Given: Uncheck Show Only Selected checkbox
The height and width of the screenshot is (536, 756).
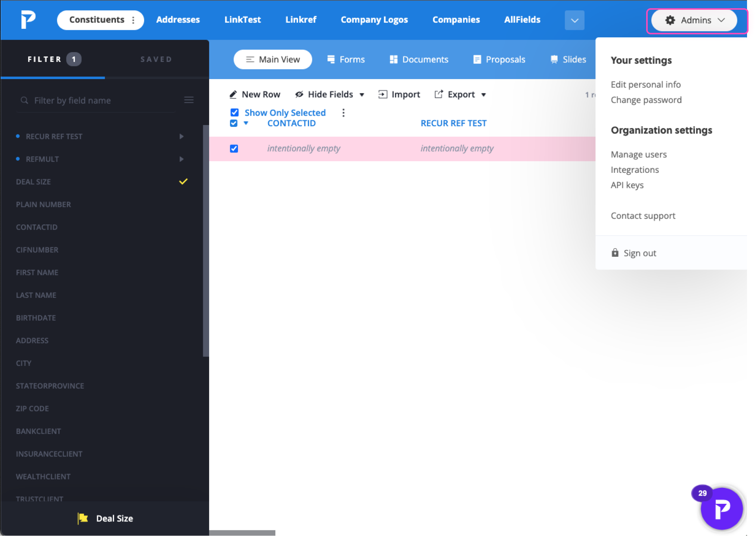Looking at the screenshot, I should [x=235, y=112].
